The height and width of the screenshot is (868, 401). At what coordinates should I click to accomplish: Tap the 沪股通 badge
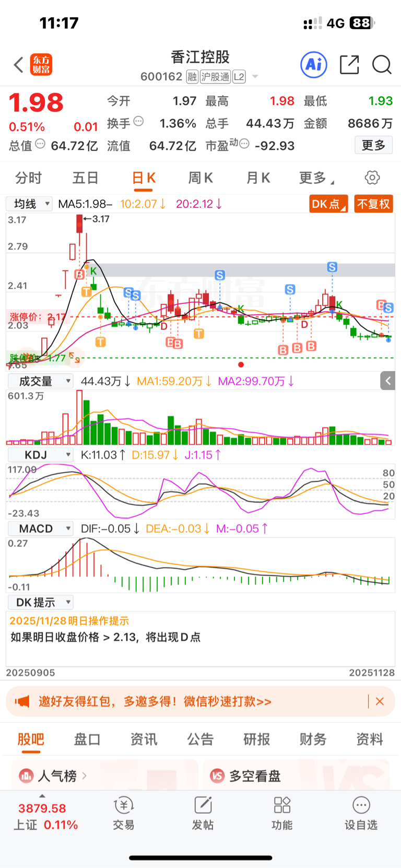(x=215, y=77)
